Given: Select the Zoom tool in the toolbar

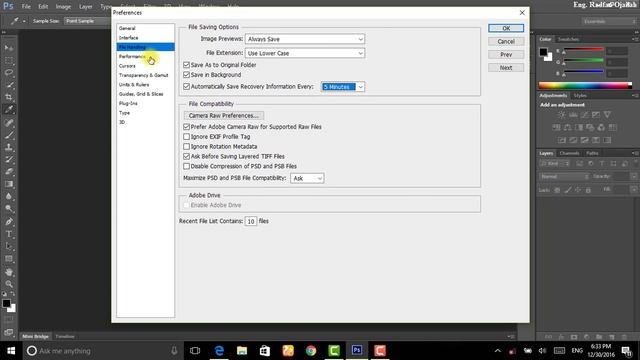Looking at the screenshot, I should pyautogui.click(x=9, y=284).
